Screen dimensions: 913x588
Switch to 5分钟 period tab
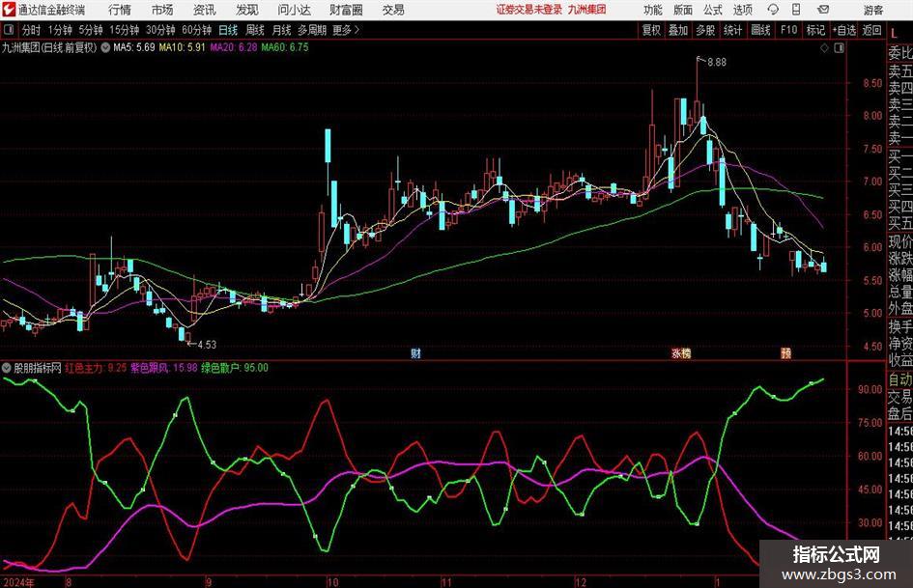91,30
